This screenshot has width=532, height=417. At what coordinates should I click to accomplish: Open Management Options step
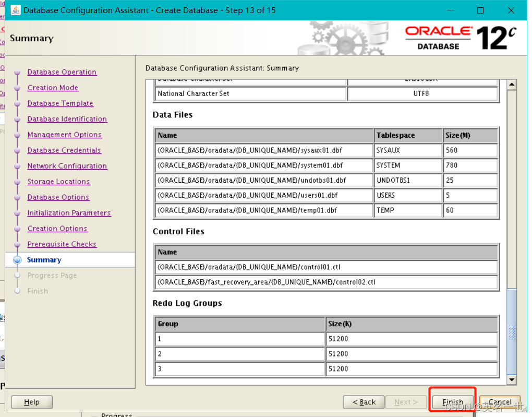click(x=64, y=135)
